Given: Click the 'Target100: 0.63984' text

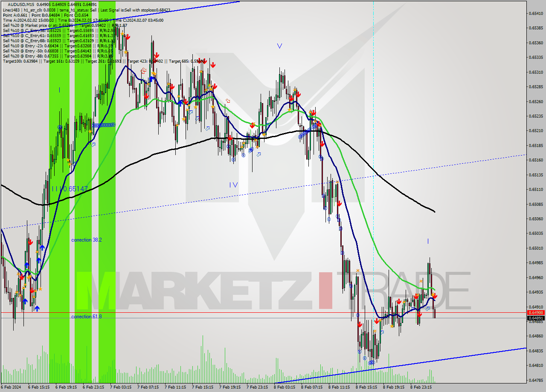Looking at the screenshot, I should coord(20,61).
